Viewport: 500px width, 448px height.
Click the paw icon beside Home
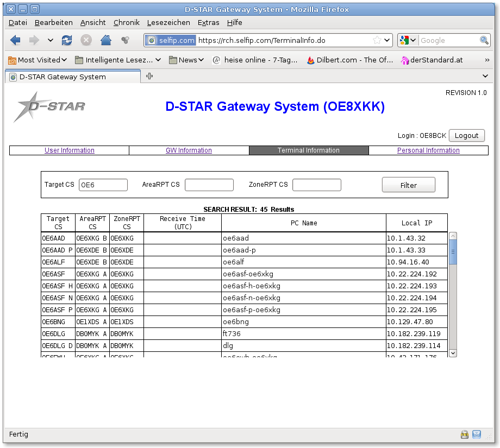click(126, 40)
